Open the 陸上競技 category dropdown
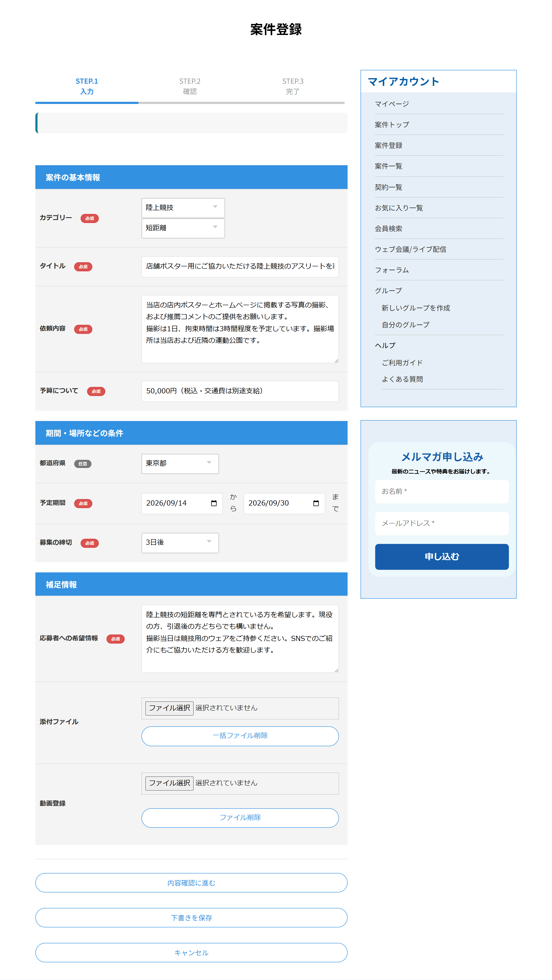 click(x=183, y=208)
